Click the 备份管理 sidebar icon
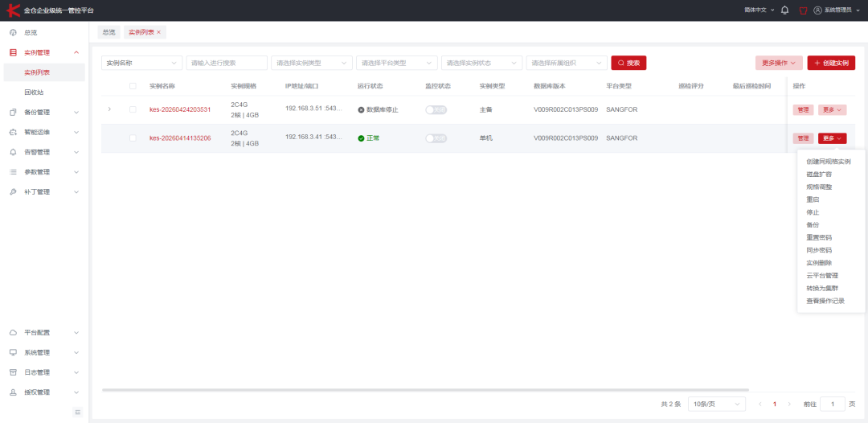The width and height of the screenshot is (868, 423). 14,113
